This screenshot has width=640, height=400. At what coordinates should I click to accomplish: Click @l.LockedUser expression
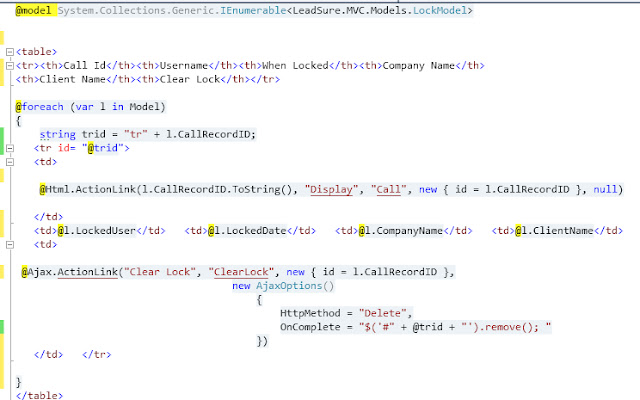point(96,231)
